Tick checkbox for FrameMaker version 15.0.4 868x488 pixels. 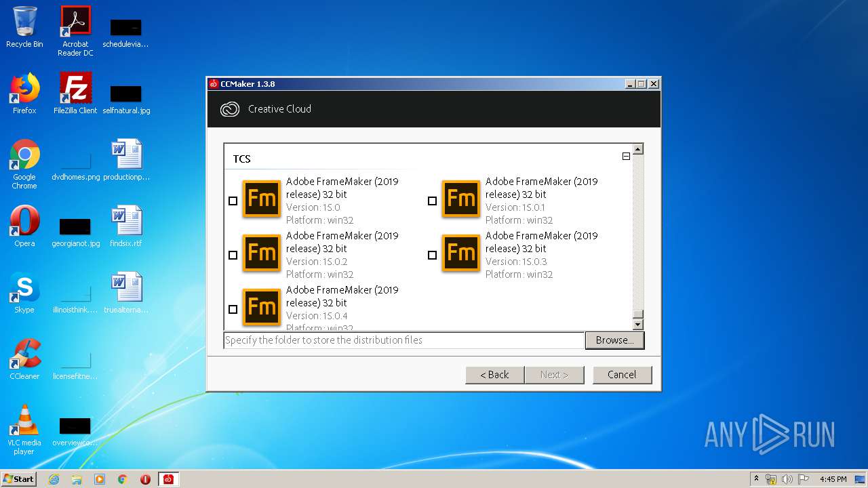233,310
